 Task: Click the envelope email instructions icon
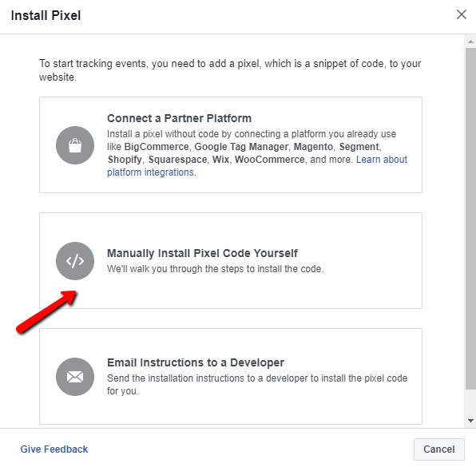click(x=75, y=377)
